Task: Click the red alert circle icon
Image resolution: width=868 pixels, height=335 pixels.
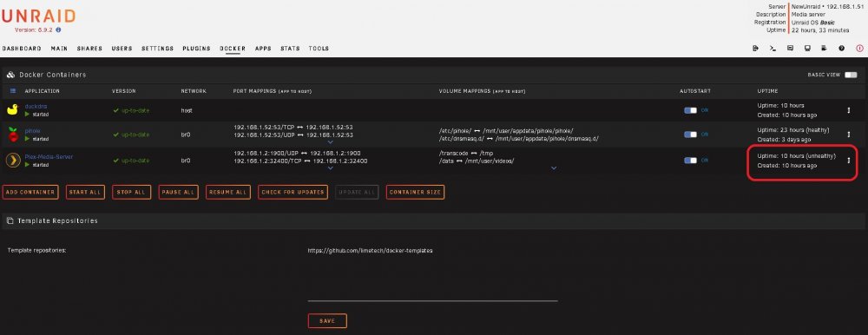Action: pyautogui.click(x=859, y=49)
